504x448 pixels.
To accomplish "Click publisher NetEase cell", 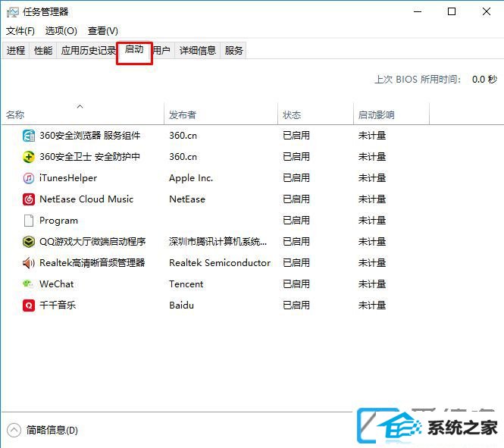I will click(187, 199).
